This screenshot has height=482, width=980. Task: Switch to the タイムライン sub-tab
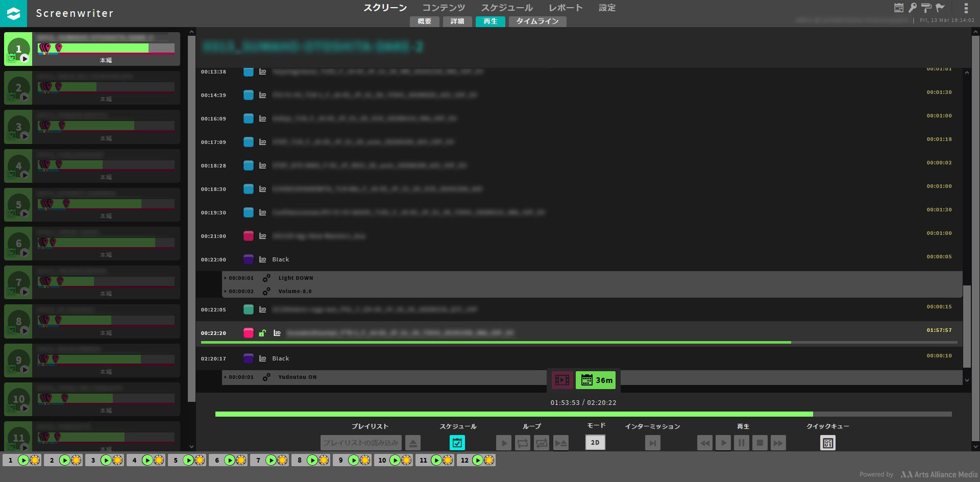[537, 21]
